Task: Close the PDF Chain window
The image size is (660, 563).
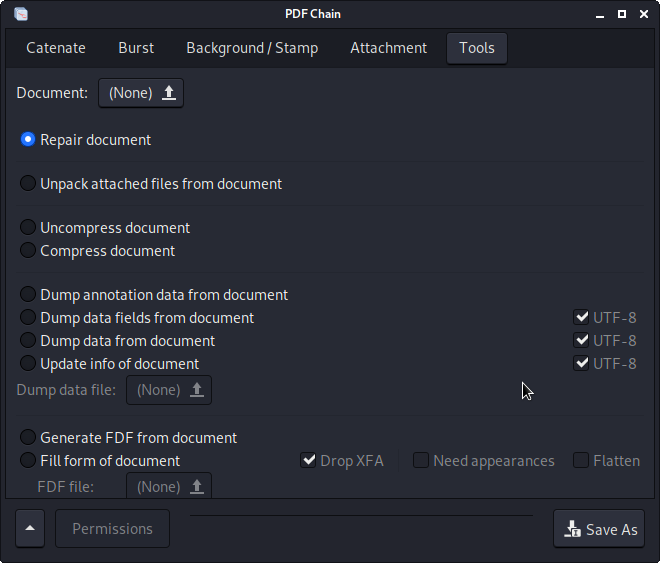Action: pos(644,14)
